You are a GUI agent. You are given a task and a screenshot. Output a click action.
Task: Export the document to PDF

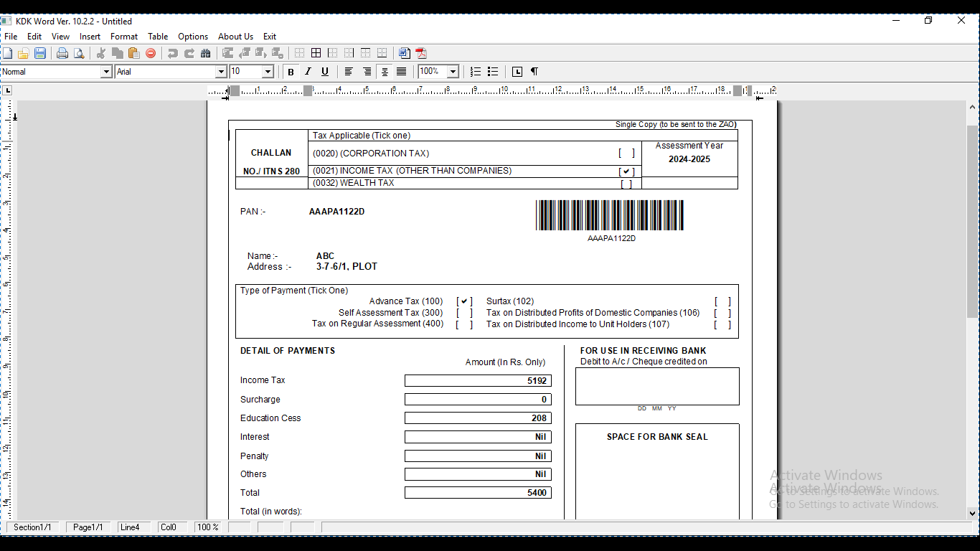point(421,53)
